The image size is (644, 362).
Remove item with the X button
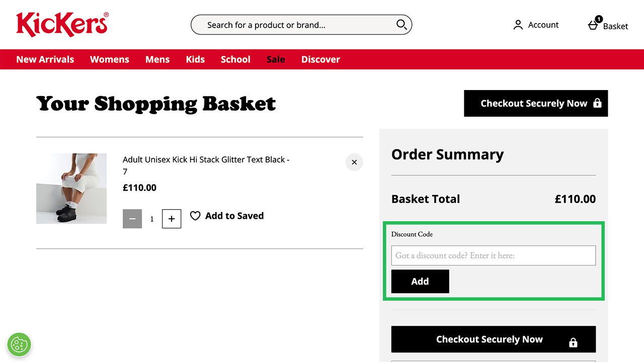point(354,162)
